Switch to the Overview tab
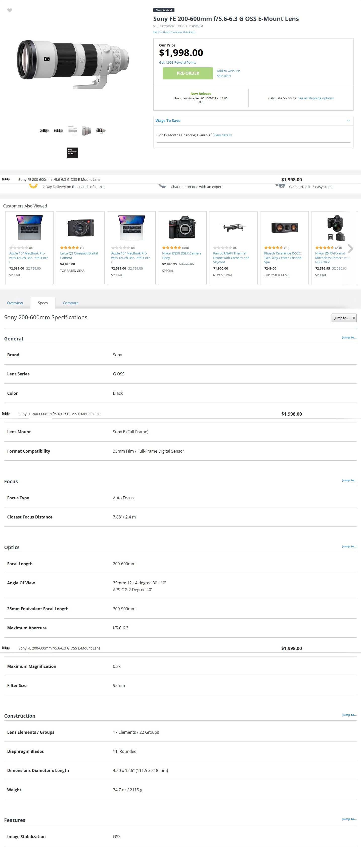This screenshot has width=361, height=868. pos(15,303)
